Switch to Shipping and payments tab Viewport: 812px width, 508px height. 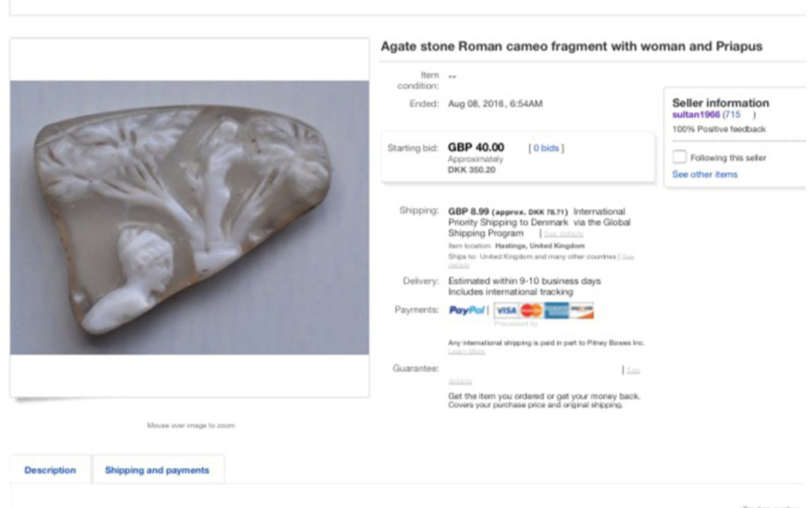pyautogui.click(x=157, y=470)
